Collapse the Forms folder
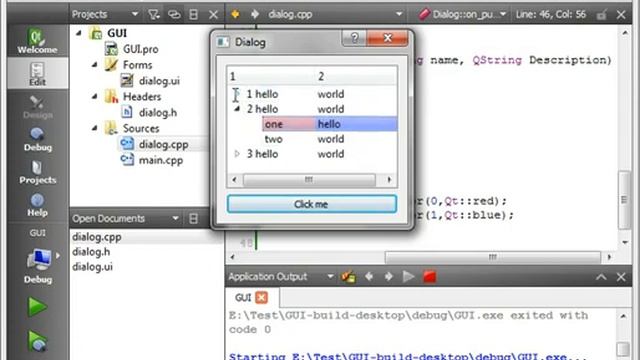The width and height of the screenshot is (640, 360). coord(94,64)
